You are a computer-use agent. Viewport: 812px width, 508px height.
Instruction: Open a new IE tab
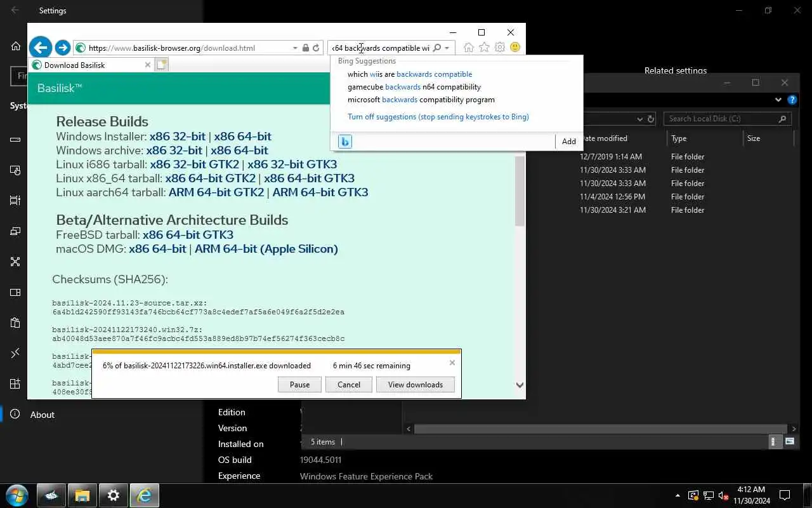161,65
